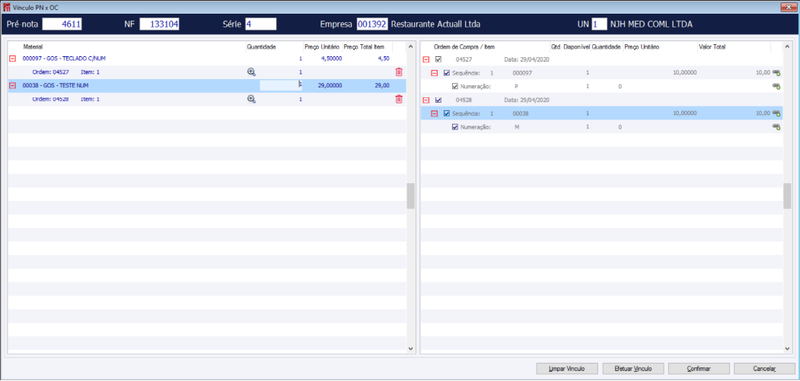Click the Cancelar button
The image size is (800, 381).
coord(764,369)
